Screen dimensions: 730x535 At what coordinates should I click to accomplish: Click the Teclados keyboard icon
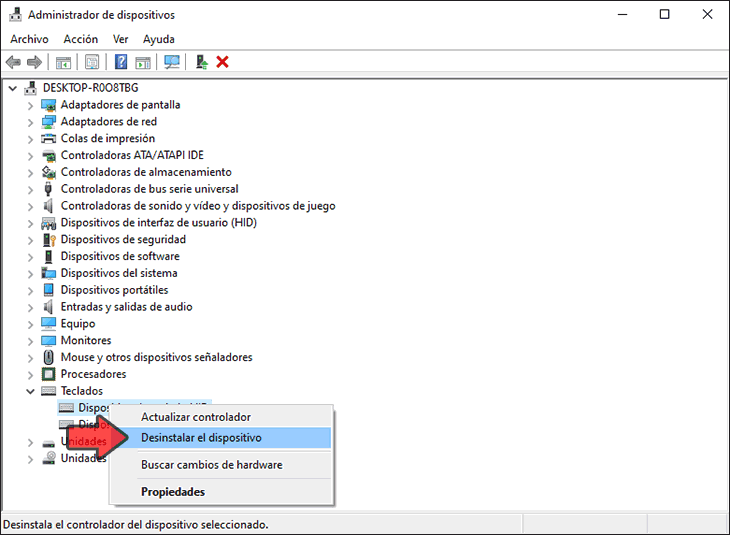coord(48,391)
